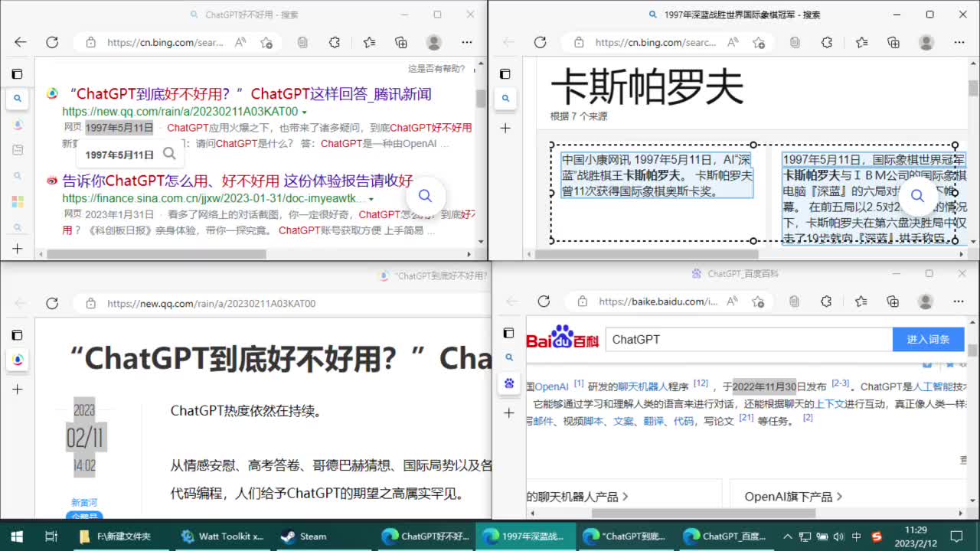The height and width of the screenshot is (551, 980).
Task: Open “ChatGPT到底好不好用?” Tencent news result
Action: click(250, 94)
